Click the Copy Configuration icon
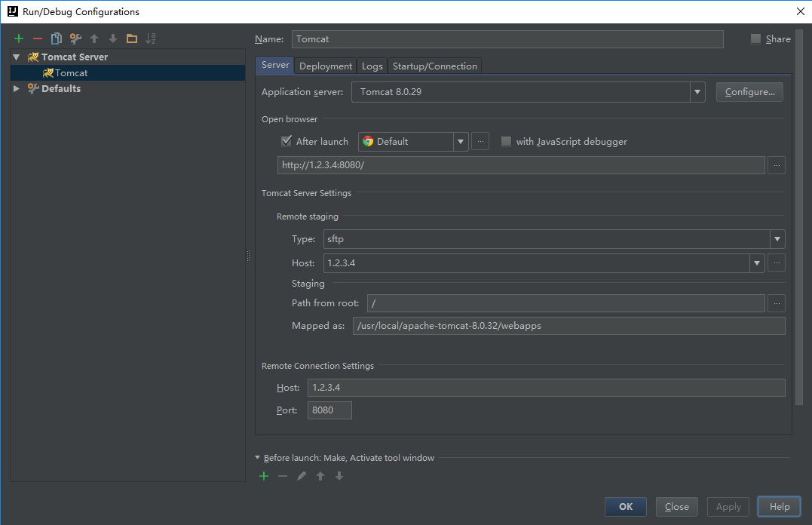Screen dimensions: 812x525 57,38
